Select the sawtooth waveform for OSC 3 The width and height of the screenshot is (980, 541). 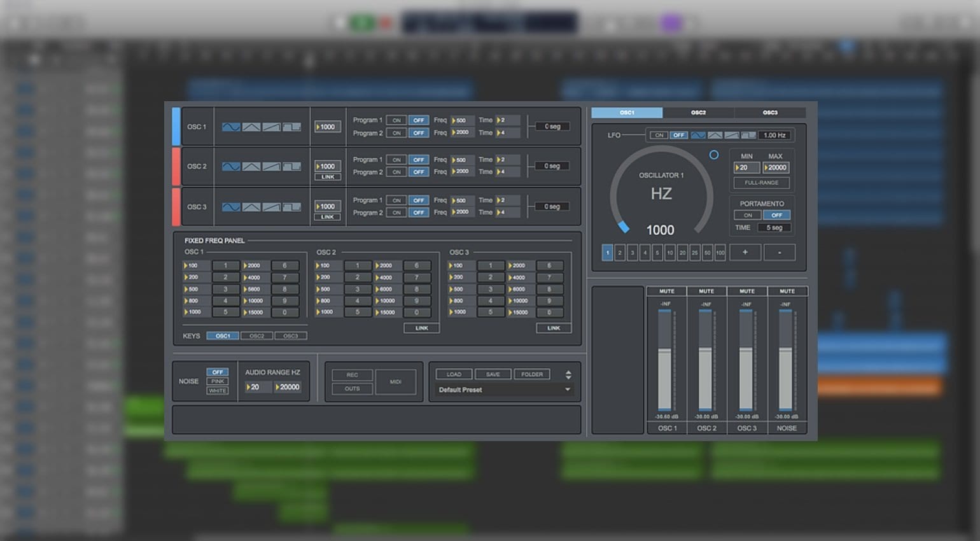click(270, 206)
